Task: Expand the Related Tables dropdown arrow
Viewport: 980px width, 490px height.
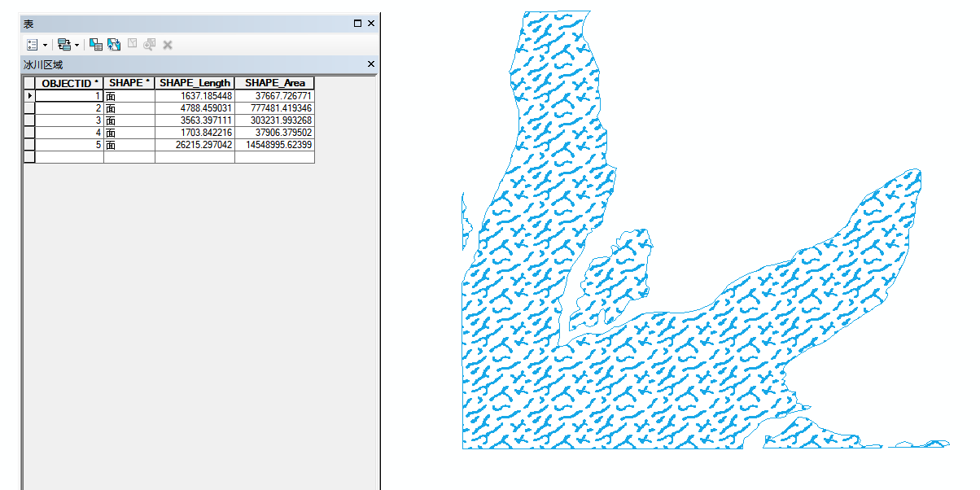Action: click(77, 45)
